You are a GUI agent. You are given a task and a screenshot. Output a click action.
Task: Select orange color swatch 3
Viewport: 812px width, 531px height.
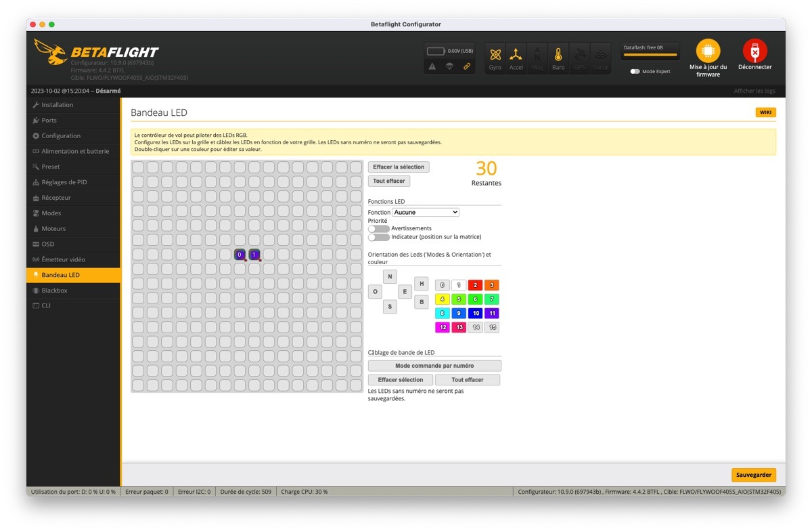492,285
